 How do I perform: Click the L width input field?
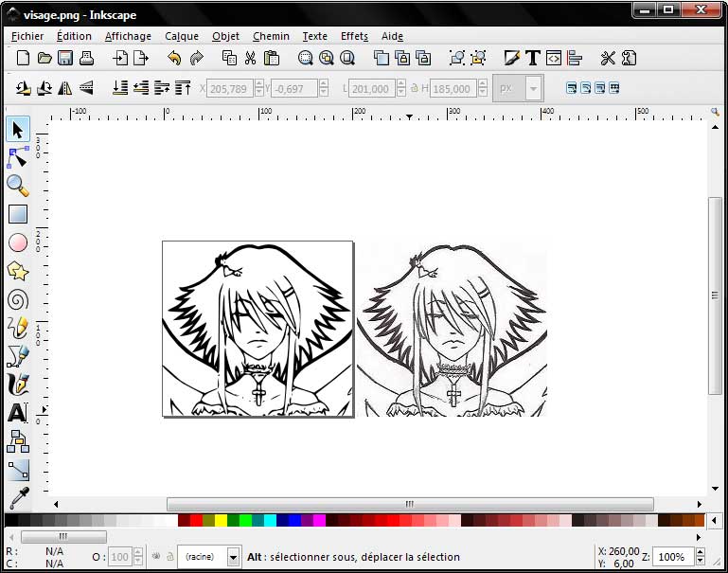[x=371, y=88]
